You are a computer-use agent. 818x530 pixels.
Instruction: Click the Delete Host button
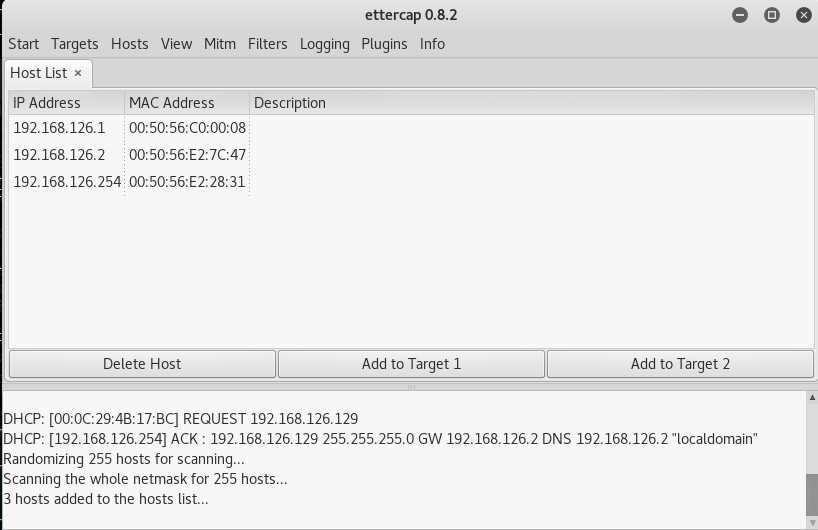click(x=142, y=364)
